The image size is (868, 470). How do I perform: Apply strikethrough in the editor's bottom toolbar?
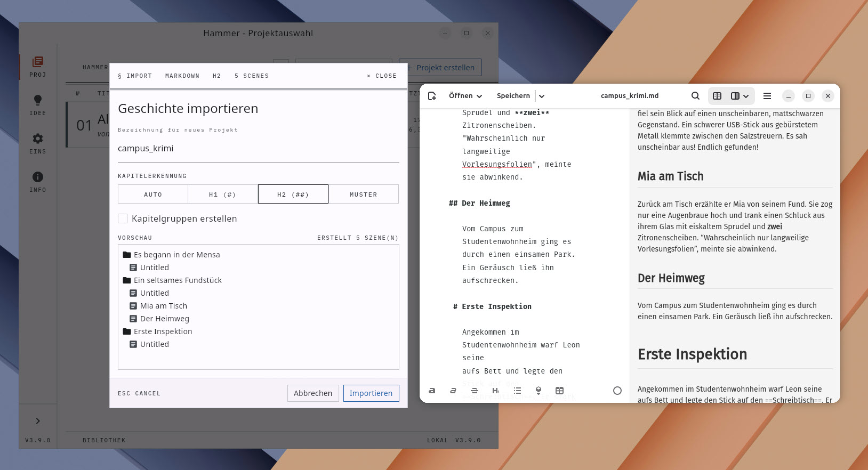[475, 391]
